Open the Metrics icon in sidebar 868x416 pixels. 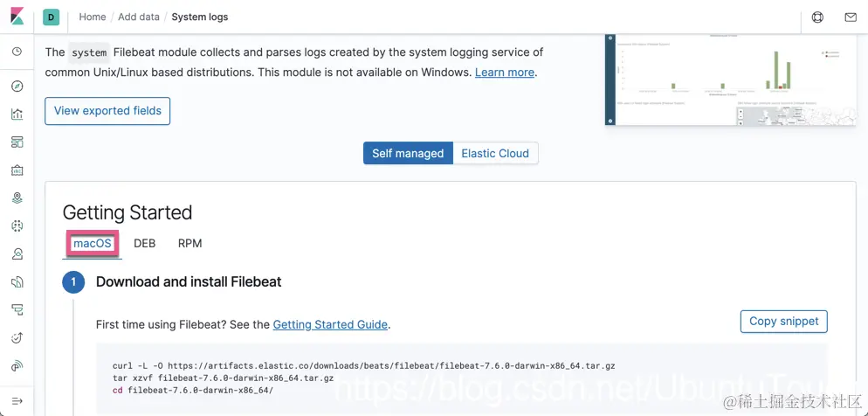point(17,253)
